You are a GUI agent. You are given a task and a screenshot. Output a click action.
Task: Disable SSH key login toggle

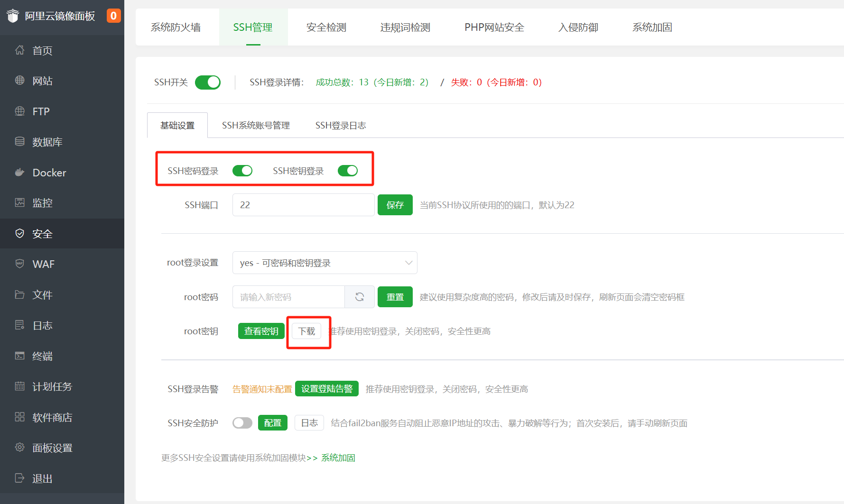[x=348, y=171]
